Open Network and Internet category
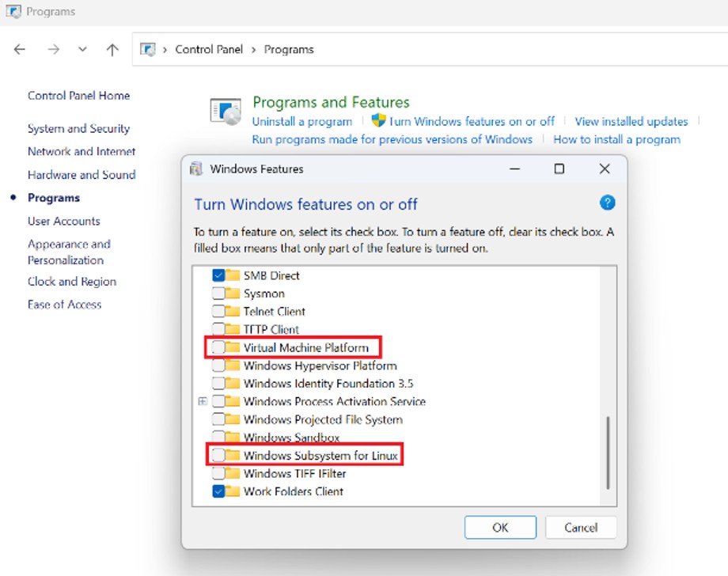This screenshot has height=576, width=728. [x=82, y=151]
